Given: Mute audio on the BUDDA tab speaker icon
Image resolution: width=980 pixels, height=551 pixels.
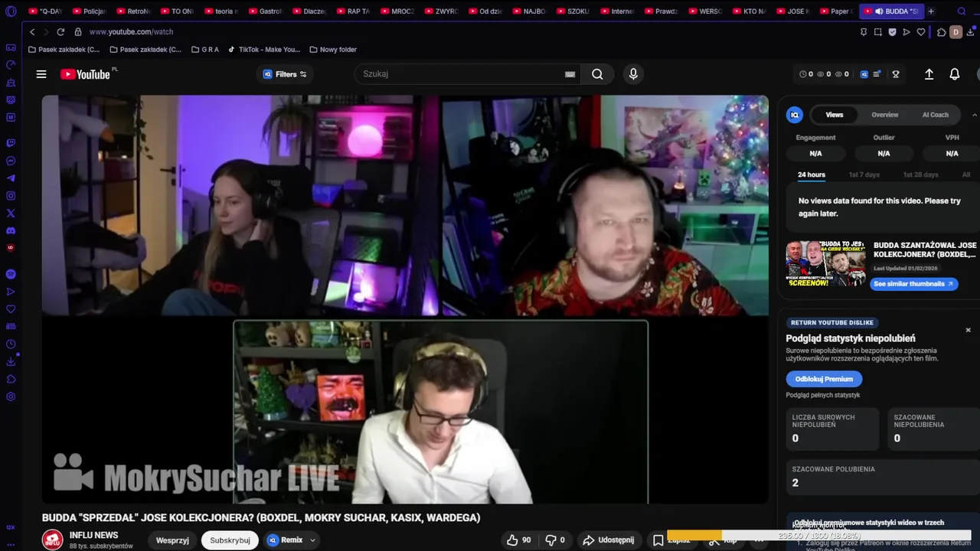Looking at the screenshot, I should click(879, 11).
